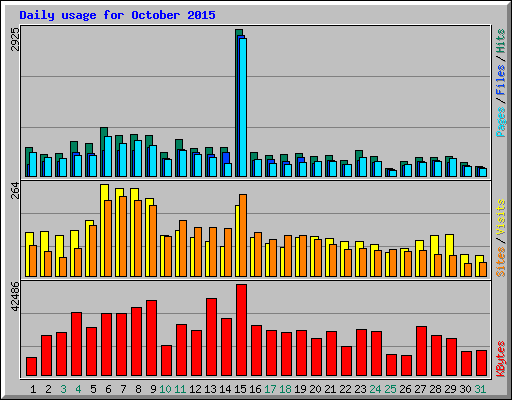Select day label 27 on the axis

[x=420, y=389]
